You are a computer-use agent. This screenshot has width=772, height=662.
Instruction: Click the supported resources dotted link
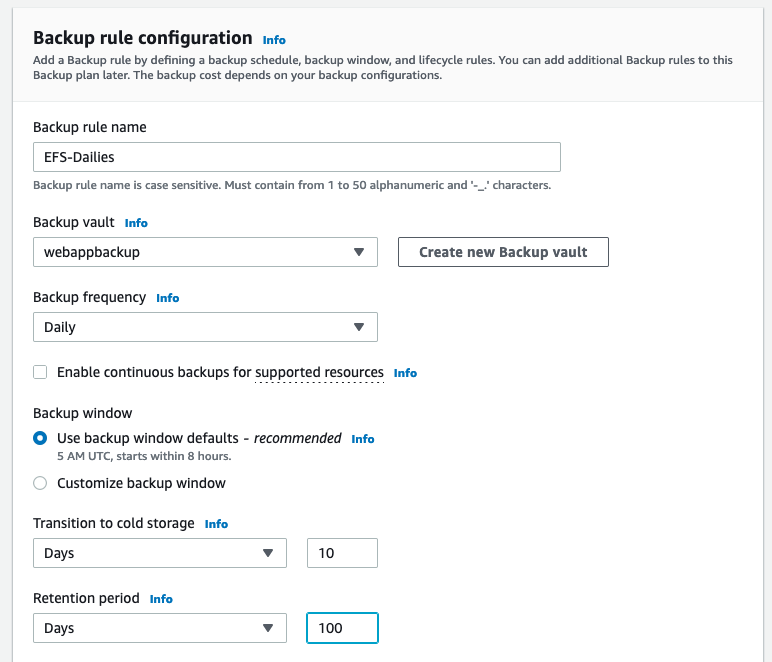click(319, 373)
